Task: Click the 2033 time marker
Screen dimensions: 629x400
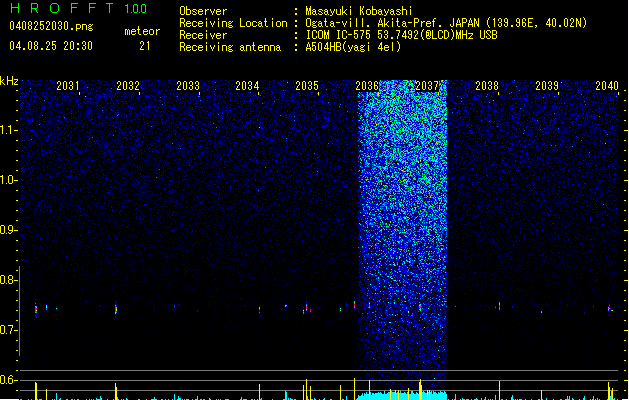Action: (x=188, y=86)
